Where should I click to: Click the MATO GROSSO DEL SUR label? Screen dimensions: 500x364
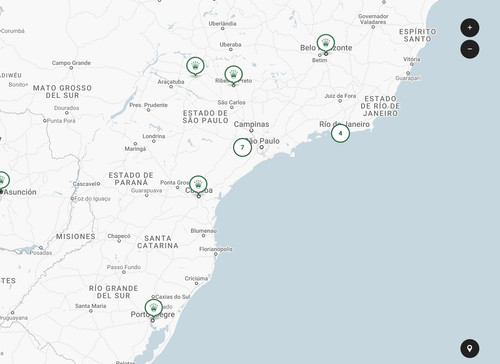[x=62, y=92]
